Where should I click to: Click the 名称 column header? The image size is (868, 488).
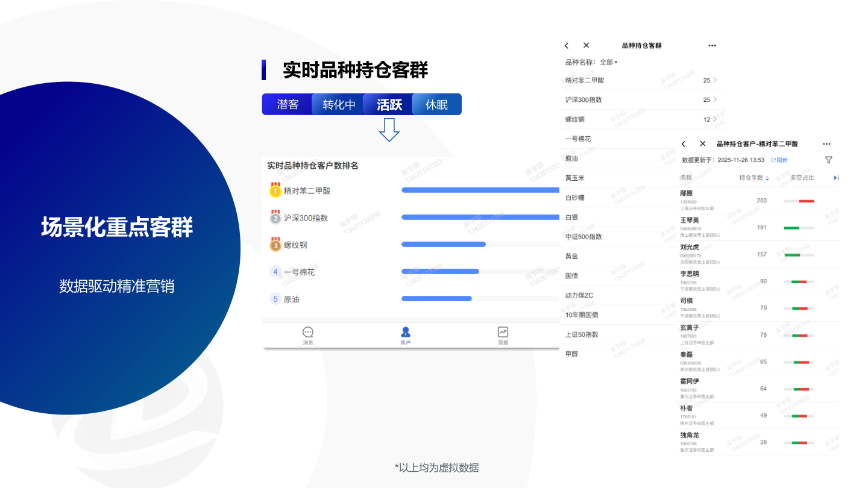(686, 178)
